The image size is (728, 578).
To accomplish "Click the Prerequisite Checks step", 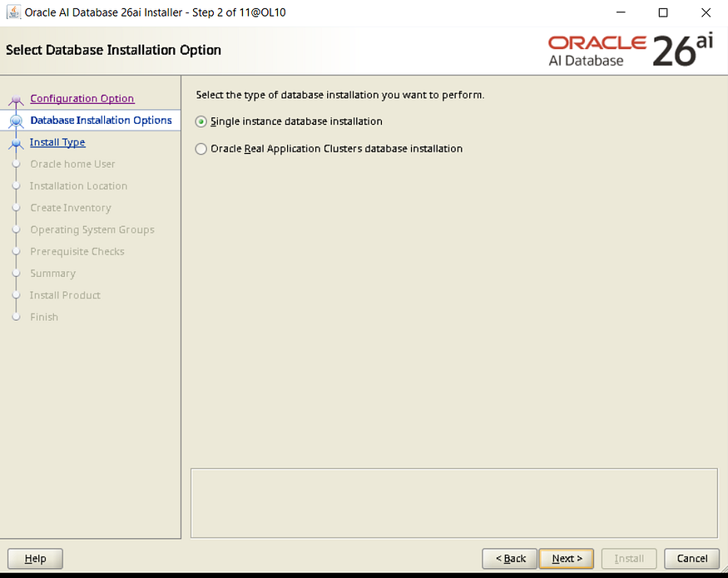I will coord(77,252).
